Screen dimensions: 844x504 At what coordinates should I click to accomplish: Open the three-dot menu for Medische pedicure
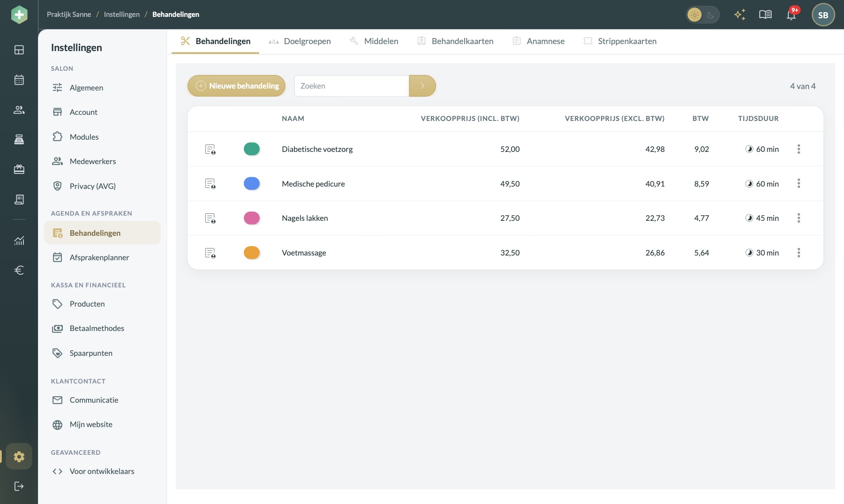(x=799, y=183)
